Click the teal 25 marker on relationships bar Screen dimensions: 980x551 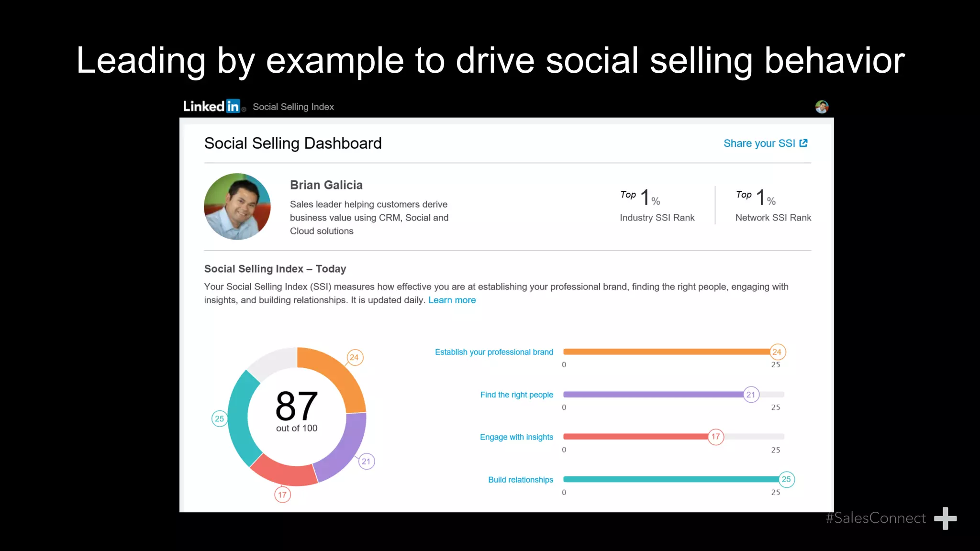786,479
